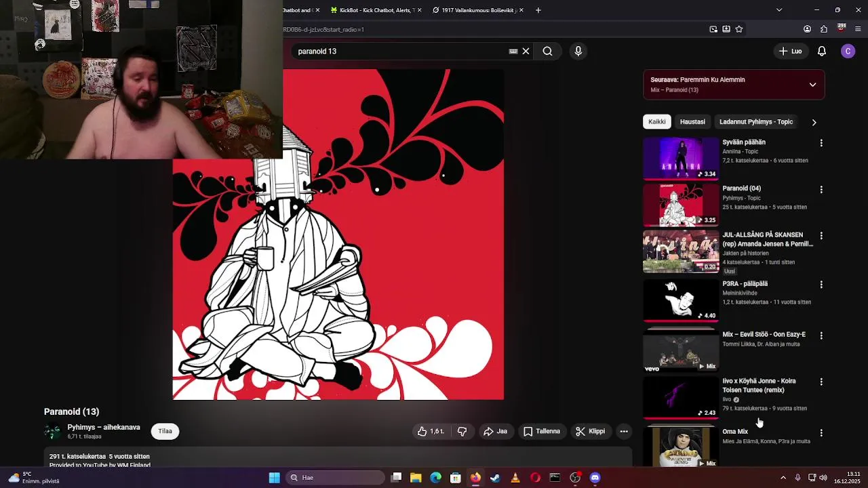Open the browser extensions puzzle icon
Screen dimensions: 868x488
click(824, 29)
